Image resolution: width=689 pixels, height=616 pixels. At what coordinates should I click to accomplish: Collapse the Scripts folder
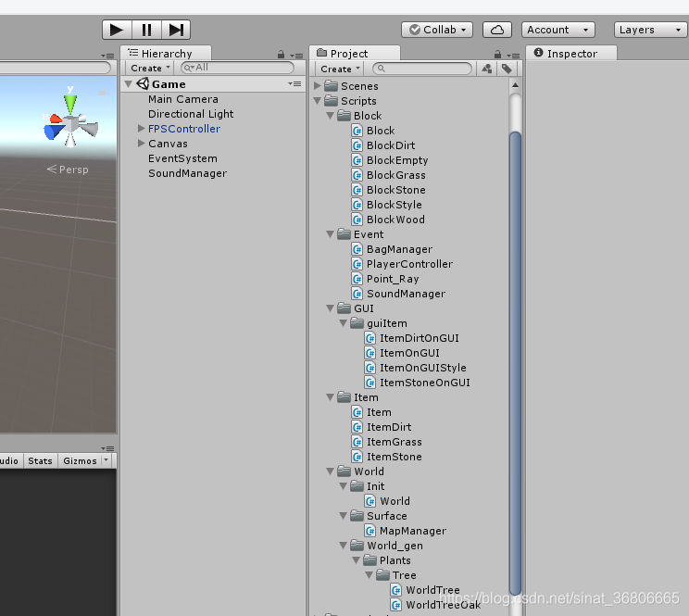pyautogui.click(x=318, y=101)
